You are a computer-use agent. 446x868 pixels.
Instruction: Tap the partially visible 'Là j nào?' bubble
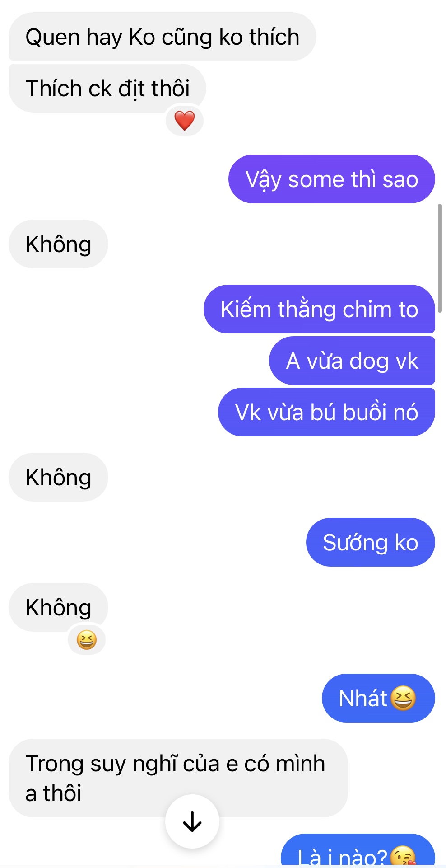pos(358,850)
